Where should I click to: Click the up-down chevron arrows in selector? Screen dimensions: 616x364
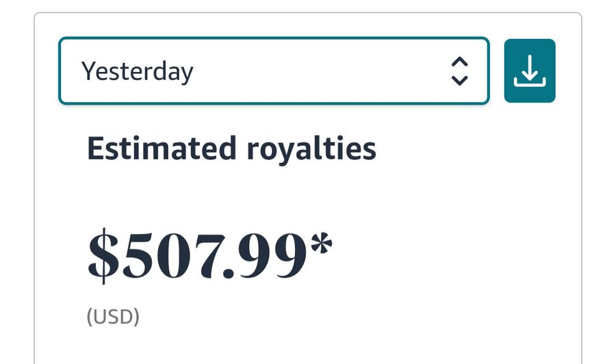click(459, 71)
